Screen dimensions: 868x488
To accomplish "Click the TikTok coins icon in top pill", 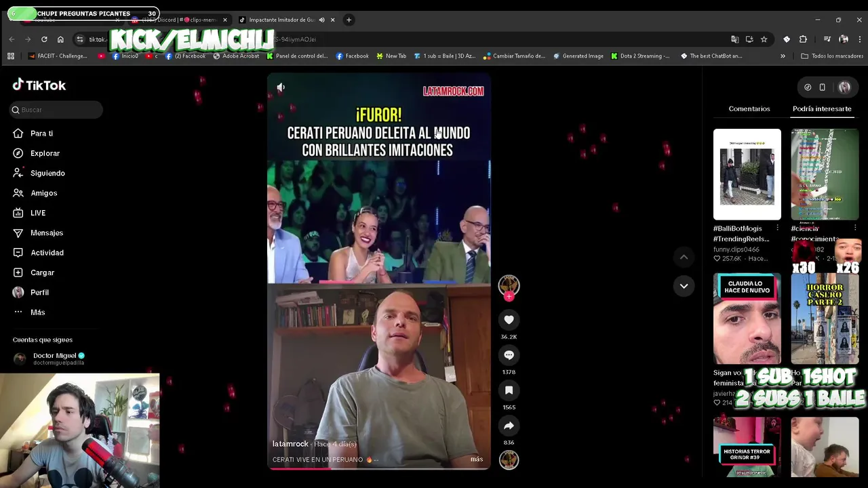I will tap(808, 87).
